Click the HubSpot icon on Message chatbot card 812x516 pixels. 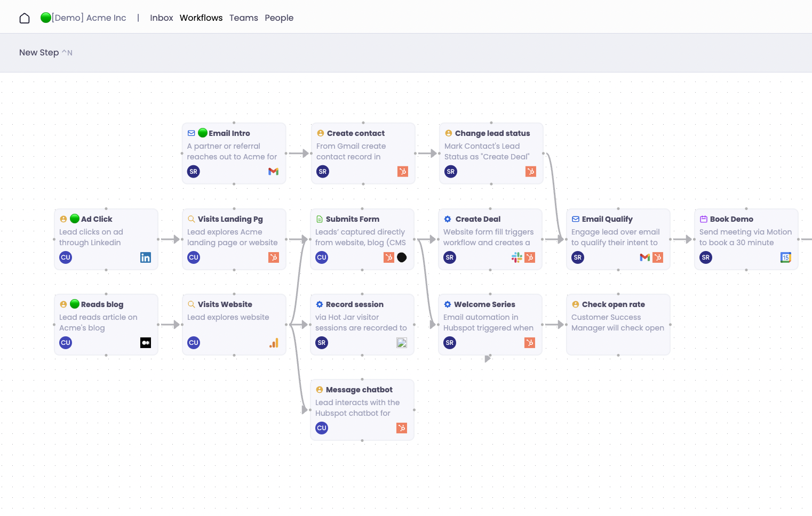pyautogui.click(x=402, y=428)
